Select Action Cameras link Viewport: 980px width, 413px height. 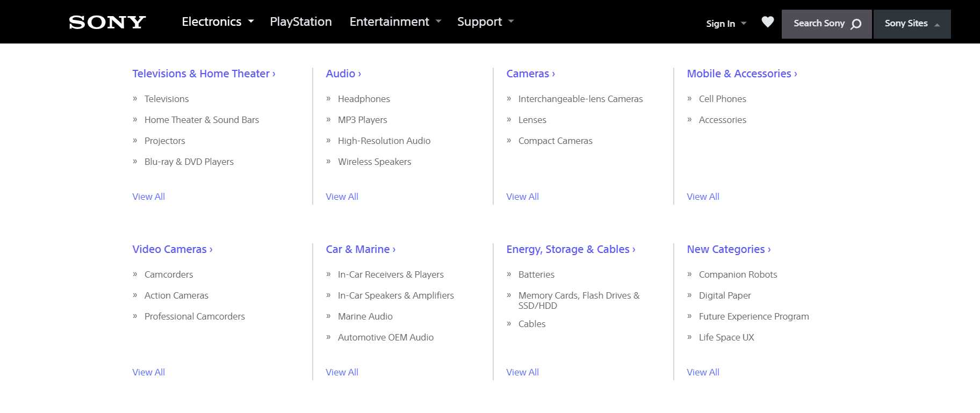point(176,295)
